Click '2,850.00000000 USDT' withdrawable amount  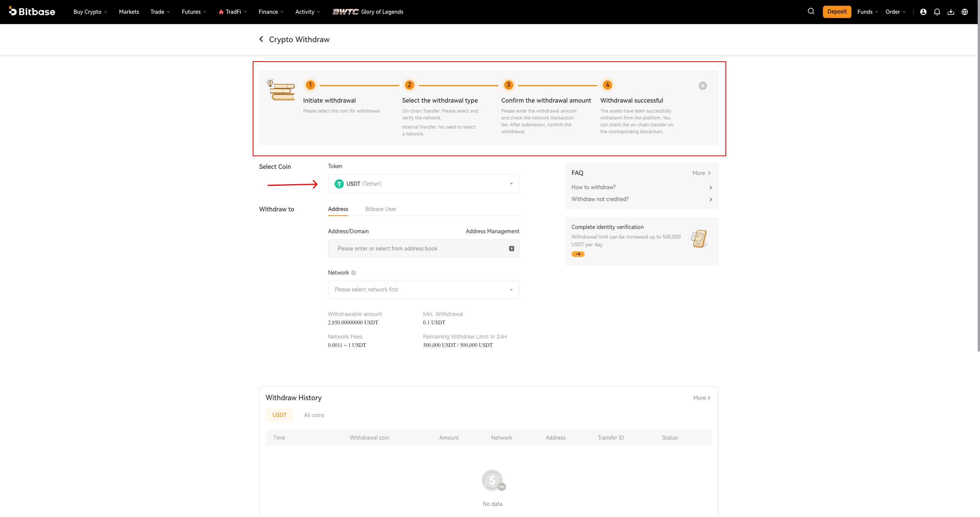[x=353, y=322]
